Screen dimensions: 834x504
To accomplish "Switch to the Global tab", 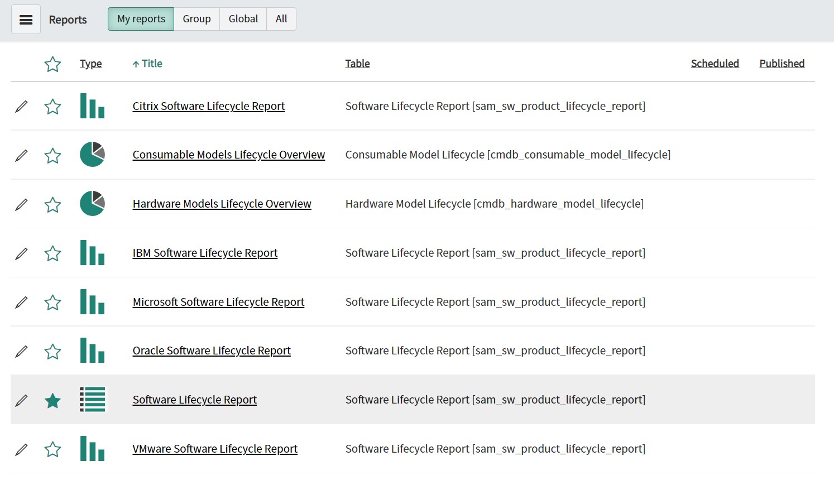I will (x=243, y=19).
